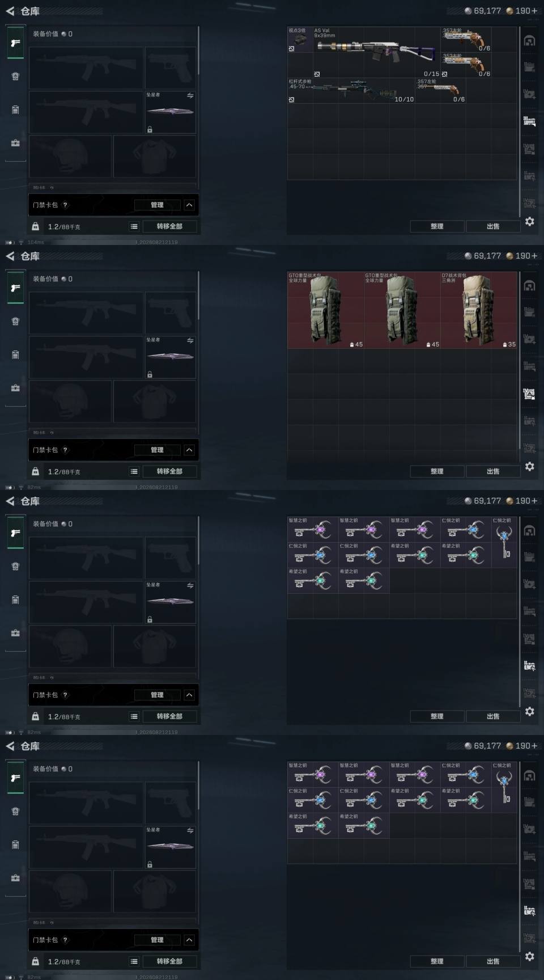This screenshot has width=544, height=980.
Task: Click 出售 on AS Val page
Action: (493, 226)
